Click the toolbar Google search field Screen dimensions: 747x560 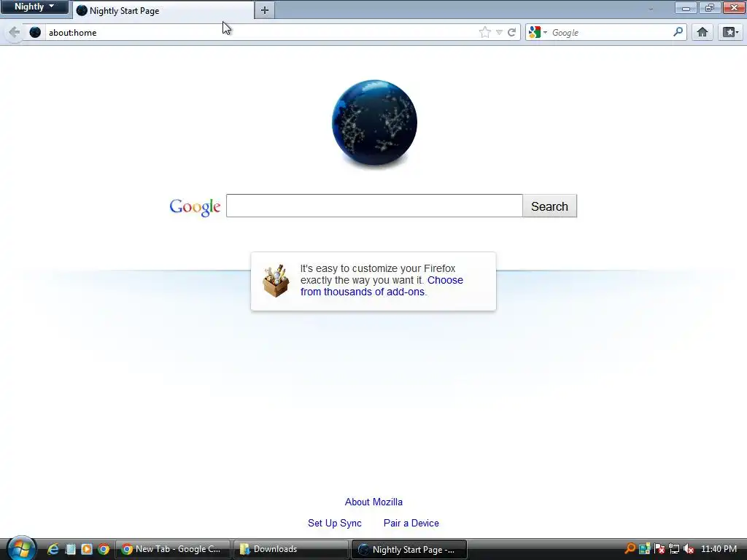611,32
